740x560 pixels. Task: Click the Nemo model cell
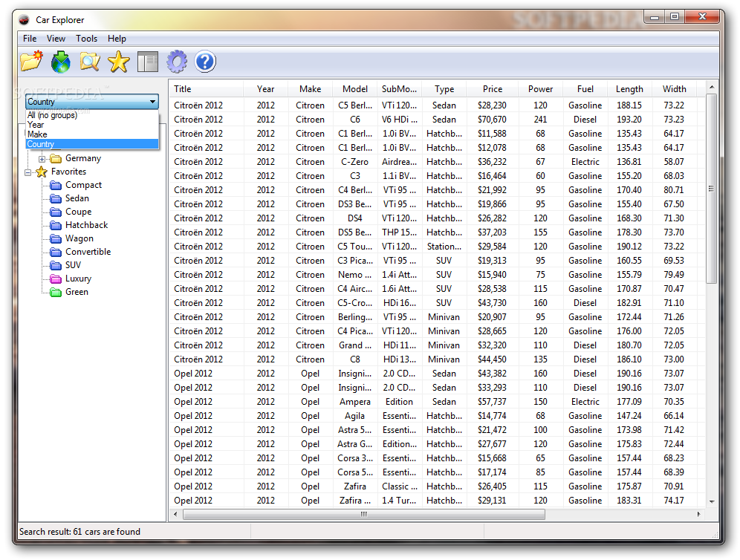click(x=355, y=275)
